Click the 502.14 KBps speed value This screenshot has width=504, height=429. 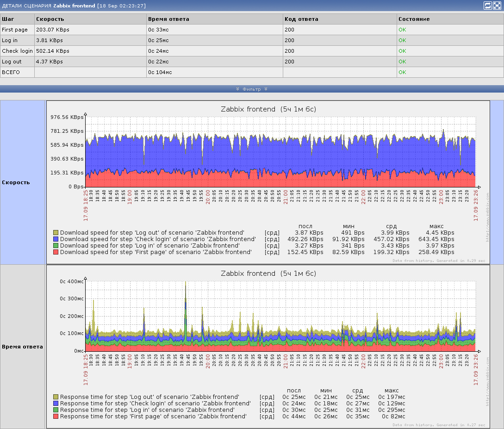tap(53, 51)
